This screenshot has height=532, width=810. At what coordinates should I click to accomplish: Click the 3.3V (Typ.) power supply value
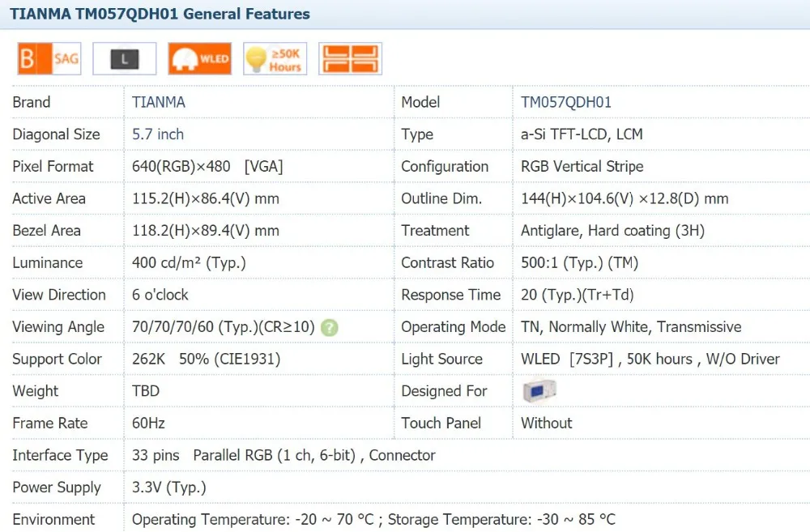[x=169, y=487]
